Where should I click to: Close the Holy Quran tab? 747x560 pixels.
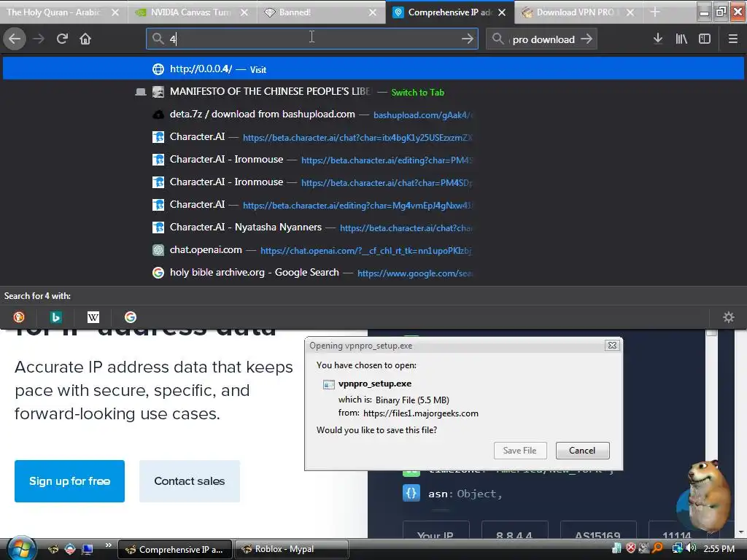pos(115,12)
